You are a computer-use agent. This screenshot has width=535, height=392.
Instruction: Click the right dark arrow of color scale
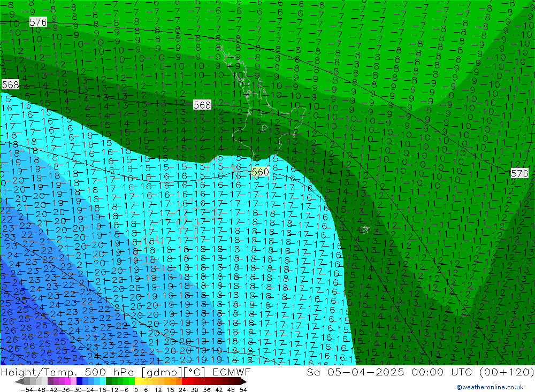tap(243, 381)
